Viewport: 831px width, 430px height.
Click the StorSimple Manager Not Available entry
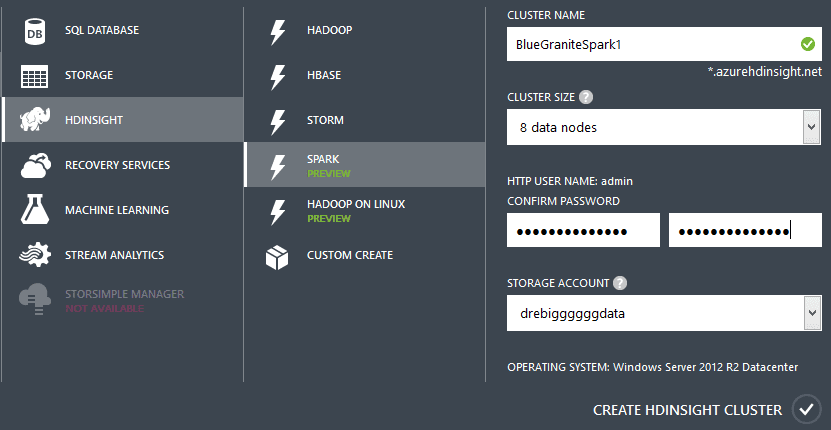coord(122,300)
